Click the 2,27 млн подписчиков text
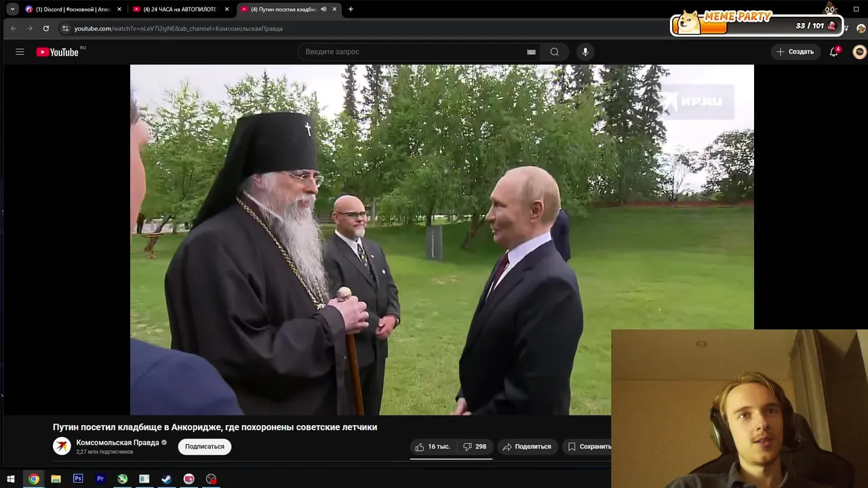The height and width of the screenshot is (488, 868). (104, 452)
